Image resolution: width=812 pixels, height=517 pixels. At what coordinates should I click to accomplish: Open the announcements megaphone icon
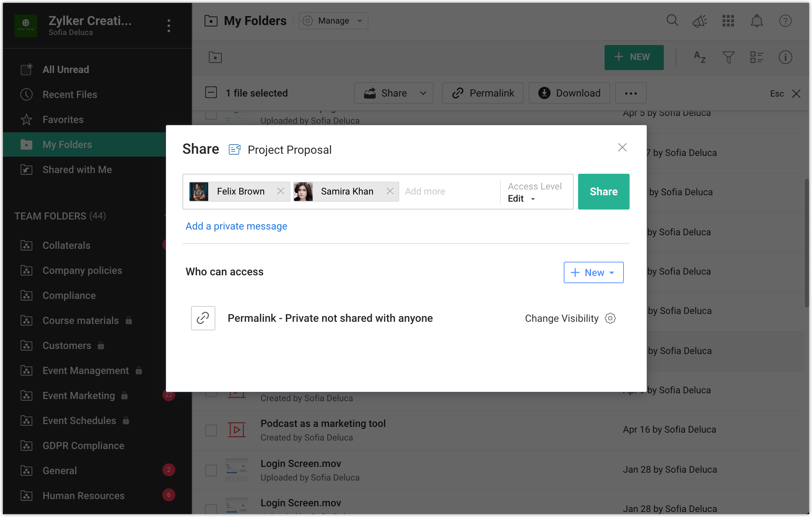tap(699, 21)
